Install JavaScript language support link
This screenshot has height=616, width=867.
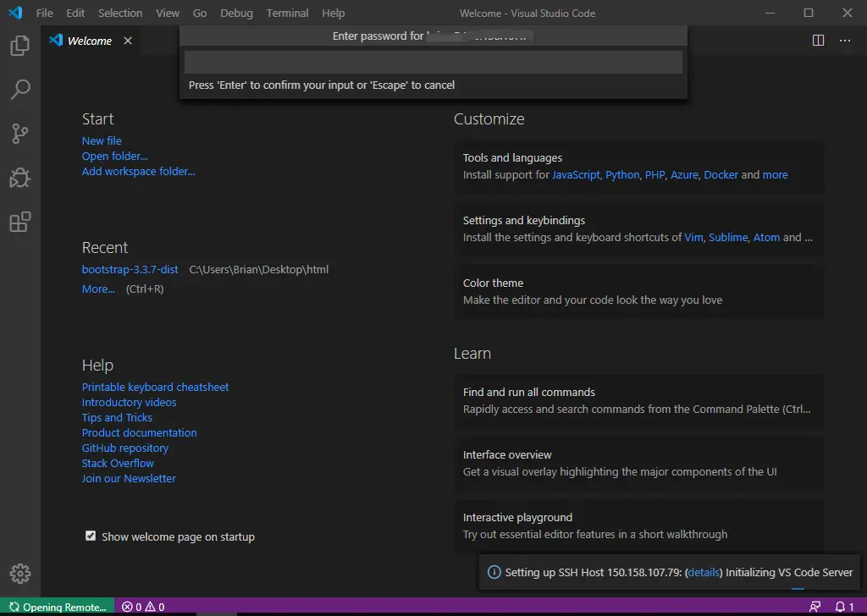coord(576,174)
